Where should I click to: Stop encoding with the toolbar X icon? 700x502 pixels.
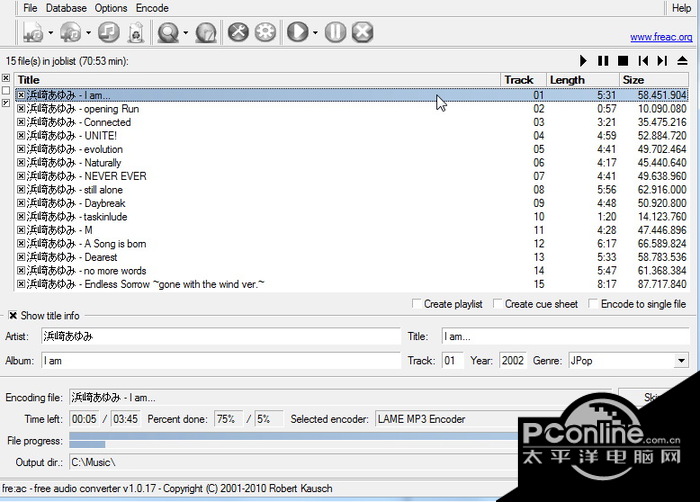tap(362, 32)
